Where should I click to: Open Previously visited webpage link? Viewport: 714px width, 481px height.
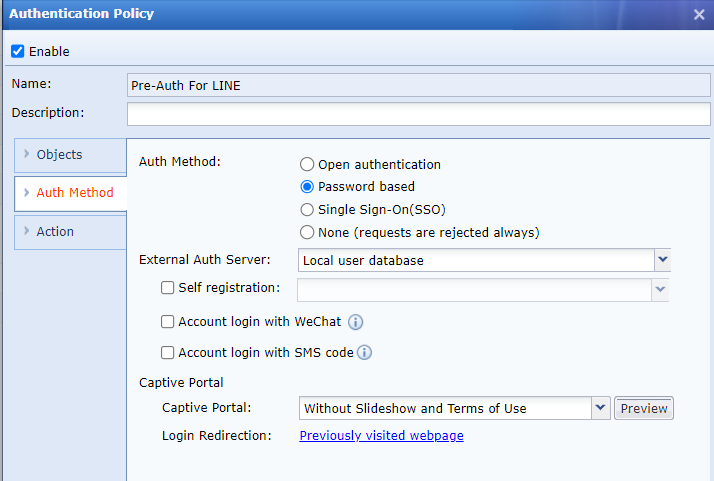click(x=382, y=436)
